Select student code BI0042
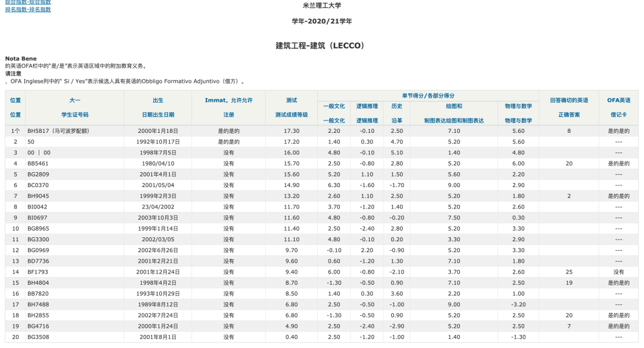The width and height of the screenshot is (644, 348). tap(38, 207)
